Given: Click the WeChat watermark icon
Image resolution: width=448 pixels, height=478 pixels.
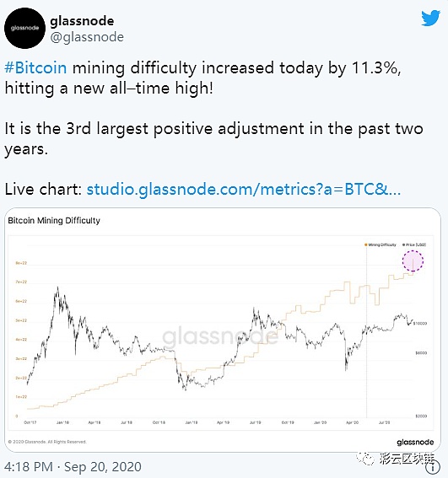Looking at the screenshot, I should pos(365,459).
